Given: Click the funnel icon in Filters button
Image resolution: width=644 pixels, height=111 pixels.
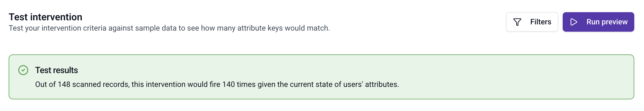Looking at the screenshot, I should click(x=517, y=22).
